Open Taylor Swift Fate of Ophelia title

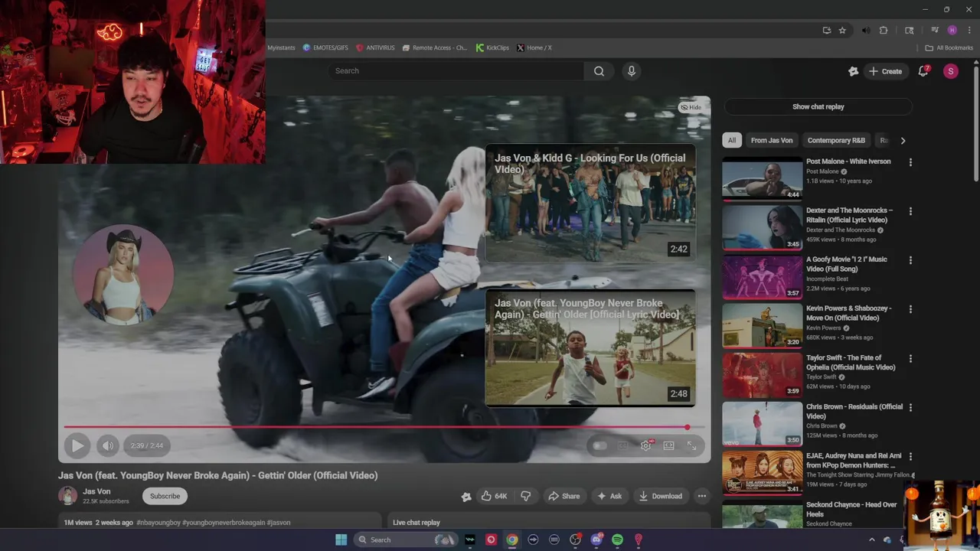(851, 363)
